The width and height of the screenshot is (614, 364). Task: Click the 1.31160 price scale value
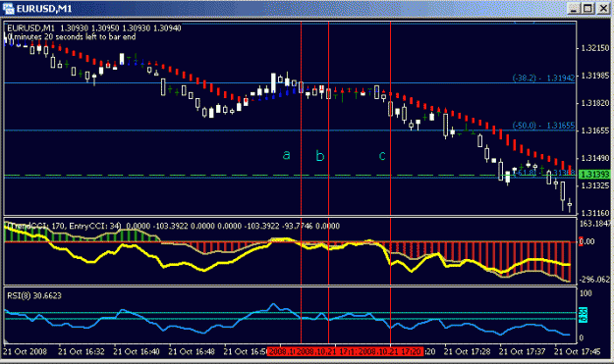595,213
